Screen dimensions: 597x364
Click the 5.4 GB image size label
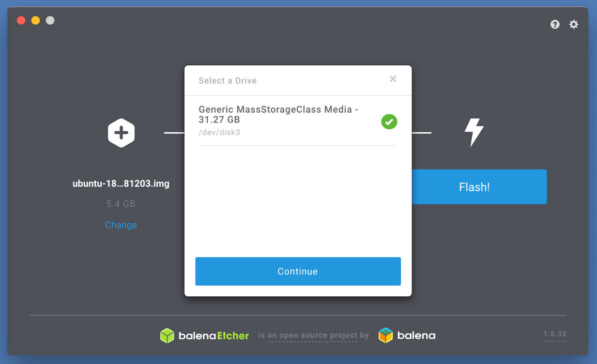coord(121,204)
